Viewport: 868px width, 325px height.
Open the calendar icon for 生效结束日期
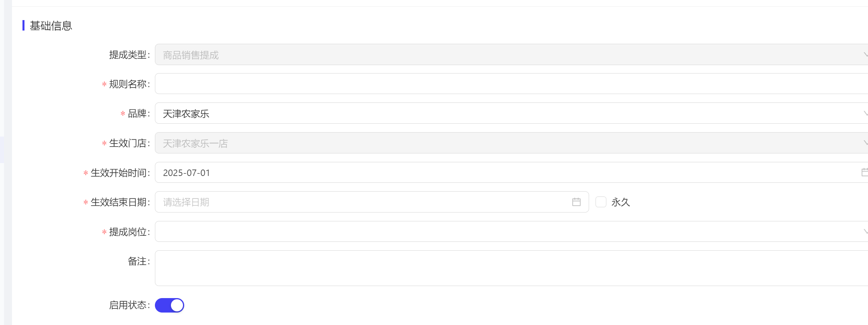[x=576, y=202]
